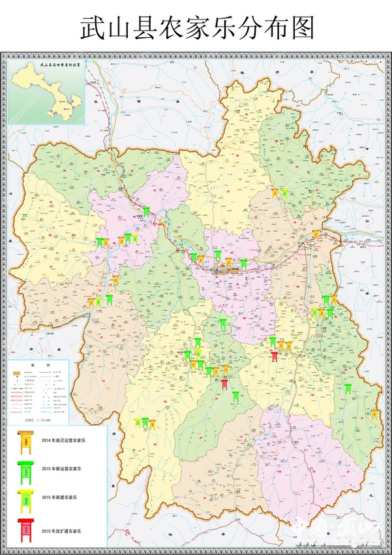This screenshot has height=555, width=392.
Task: Click the label 2015年新建农家乐
Action: [x=60, y=498]
